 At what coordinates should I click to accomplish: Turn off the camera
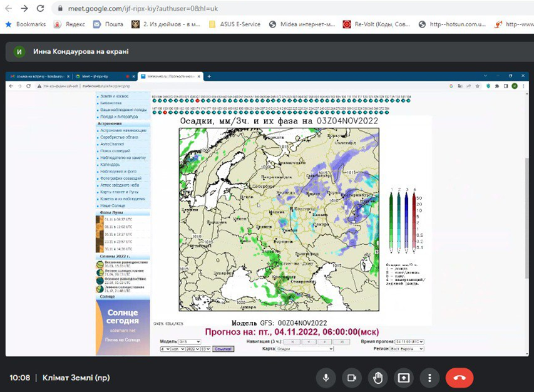(351, 378)
